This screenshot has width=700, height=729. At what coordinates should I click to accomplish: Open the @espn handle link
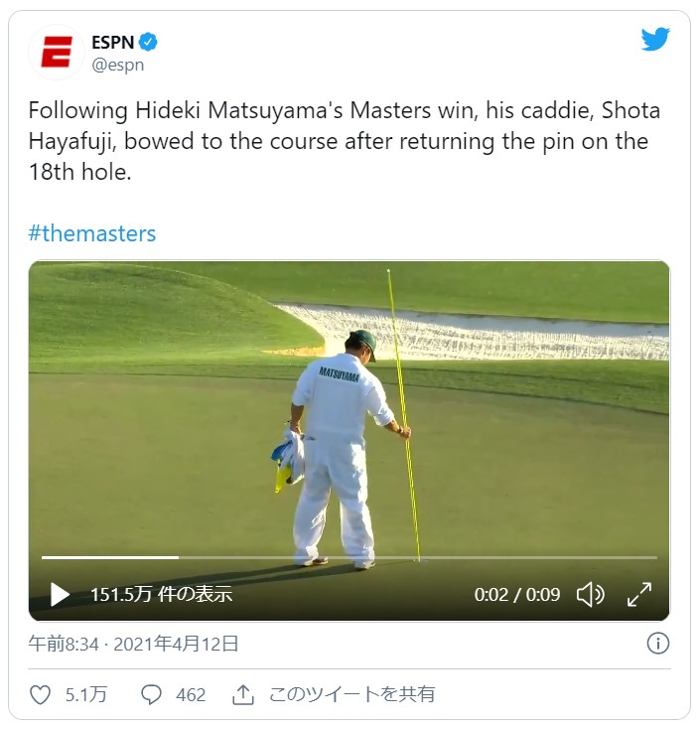click(117, 66)
